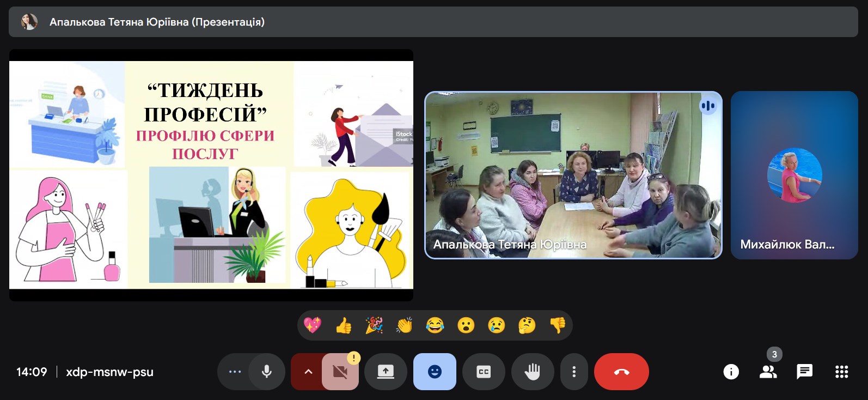
Task: Send the party popper reaction
Action: coord(374,325)
